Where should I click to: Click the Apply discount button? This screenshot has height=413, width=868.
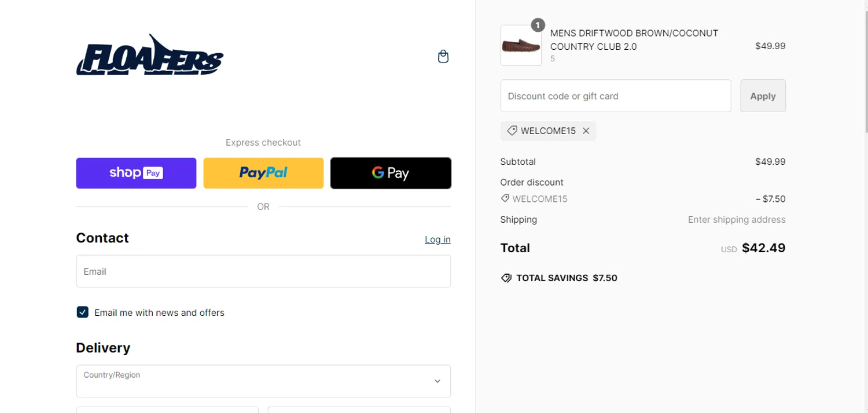click(763, 96)
